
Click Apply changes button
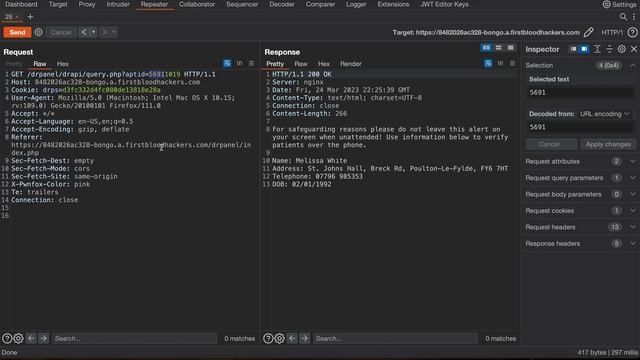(608, 144)
